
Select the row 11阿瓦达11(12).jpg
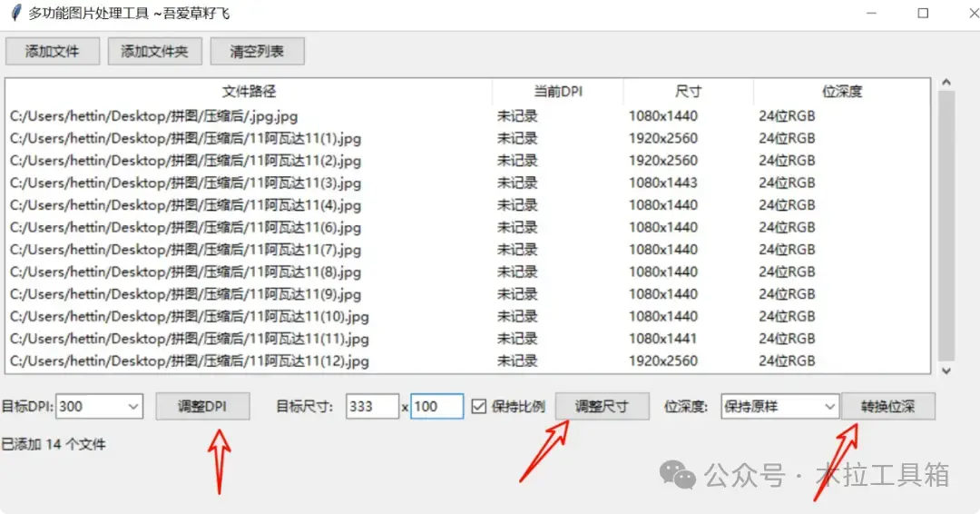467,361
